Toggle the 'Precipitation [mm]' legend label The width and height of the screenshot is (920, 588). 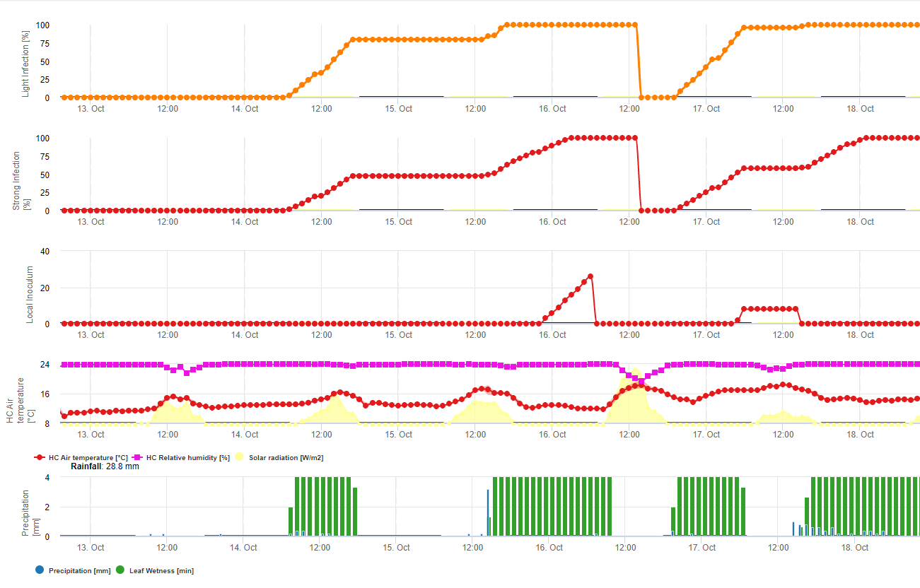[x=79, y=570]
